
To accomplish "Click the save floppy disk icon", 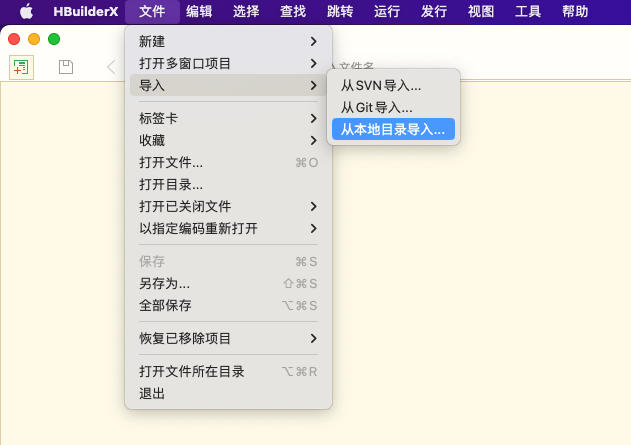I will (66, 67).
